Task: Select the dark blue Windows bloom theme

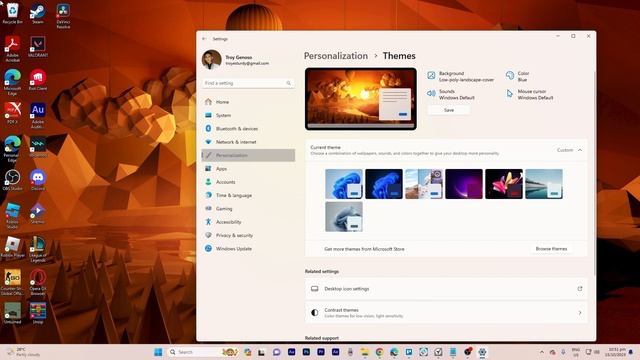Action: tap(384, 184)
